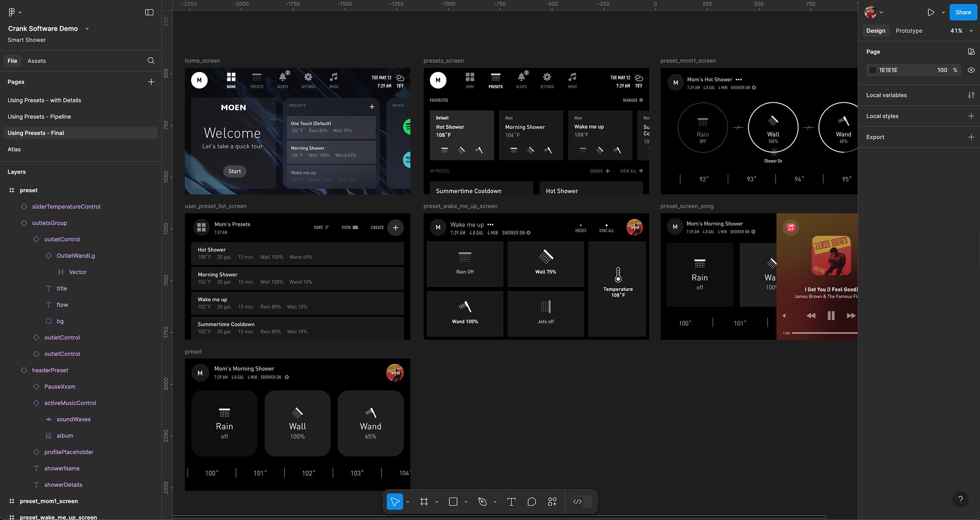
Task: Select the preset frame layer icon
Action: [x=12, y=190]
